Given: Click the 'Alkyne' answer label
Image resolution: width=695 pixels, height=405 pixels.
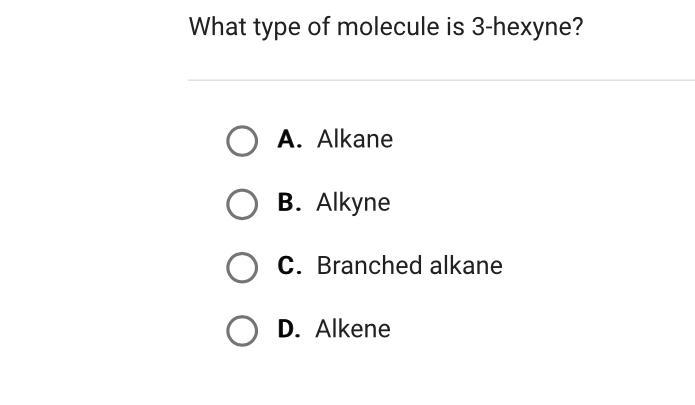Looking at the screenshot, I should [353, 203].
